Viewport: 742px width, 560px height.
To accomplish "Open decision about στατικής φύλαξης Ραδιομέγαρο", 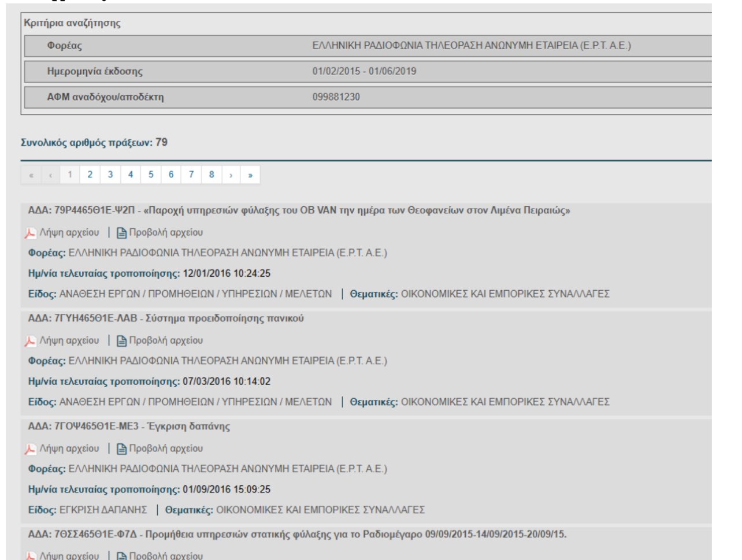I will pos(297,535).
